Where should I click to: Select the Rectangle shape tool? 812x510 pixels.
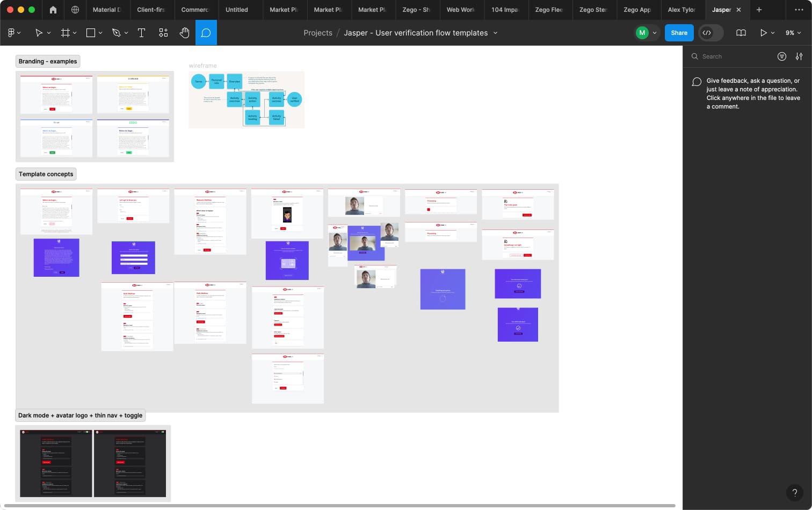[90, 33]
